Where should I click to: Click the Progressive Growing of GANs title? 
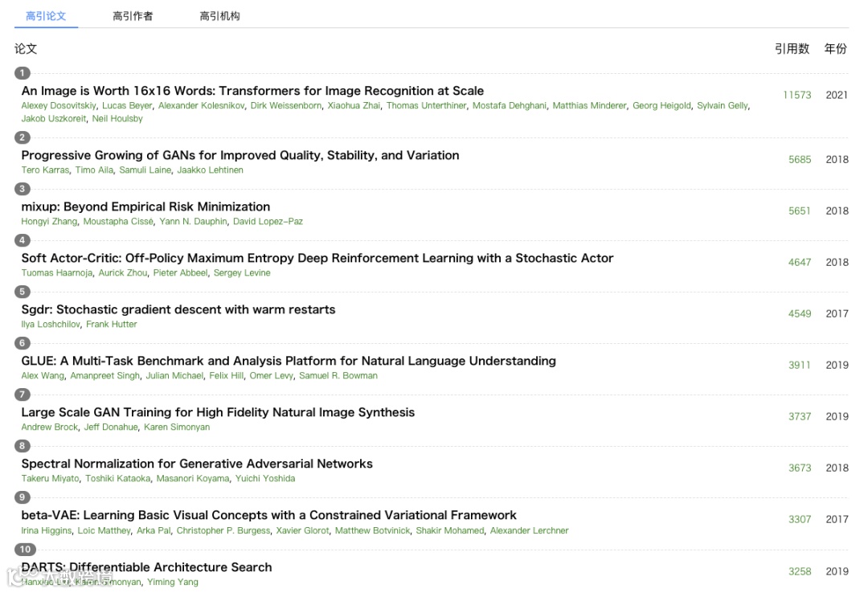click(x=240, y=155)
